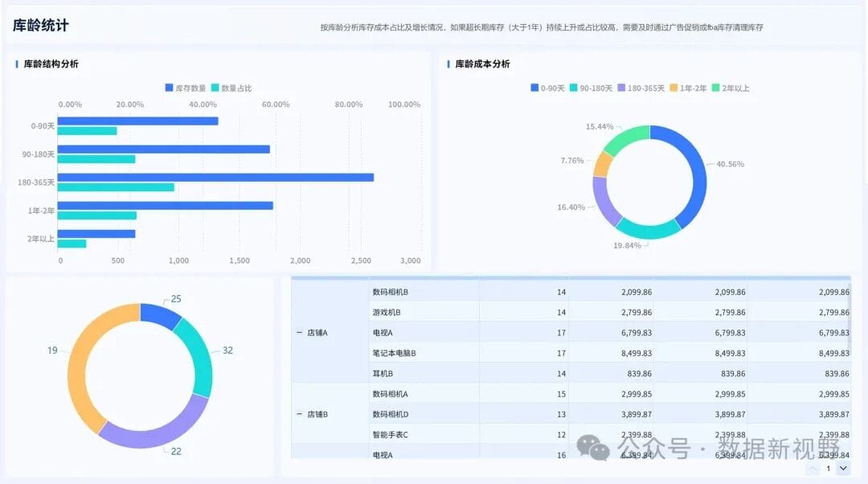Image resolution: width=868 pixels, height=484 pixels.
Task: Click the 店铺A group label
Action: [317, 333]
